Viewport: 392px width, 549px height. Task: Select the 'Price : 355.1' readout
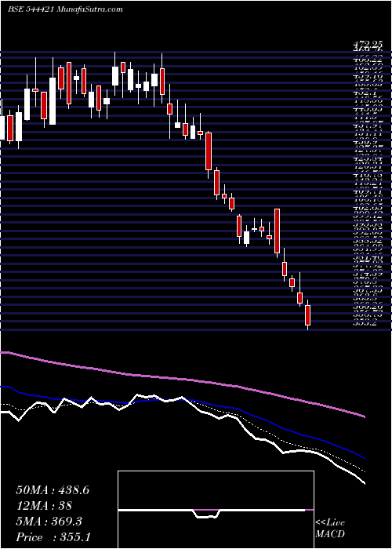pyautogui.click(x=53, y=537)
